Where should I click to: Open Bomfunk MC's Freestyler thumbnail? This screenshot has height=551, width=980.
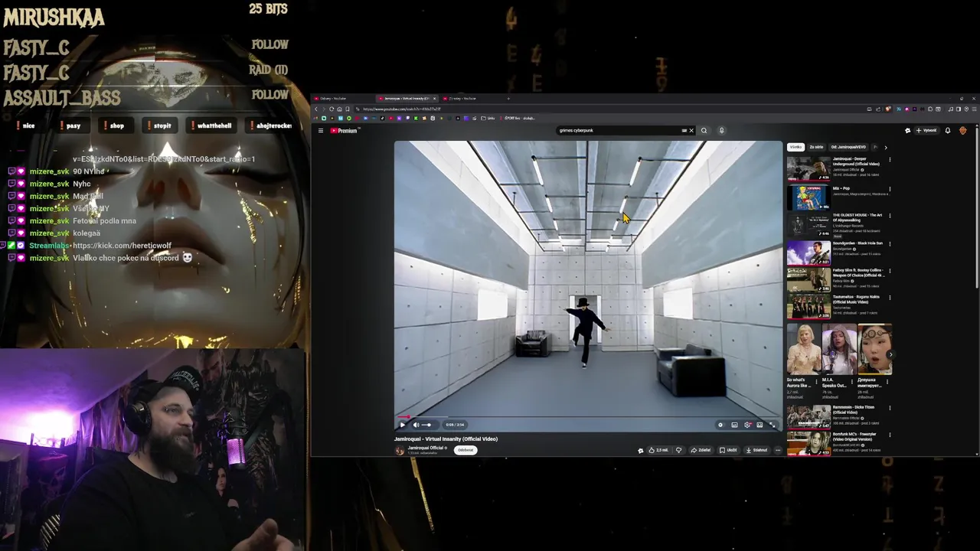point(808,444)
